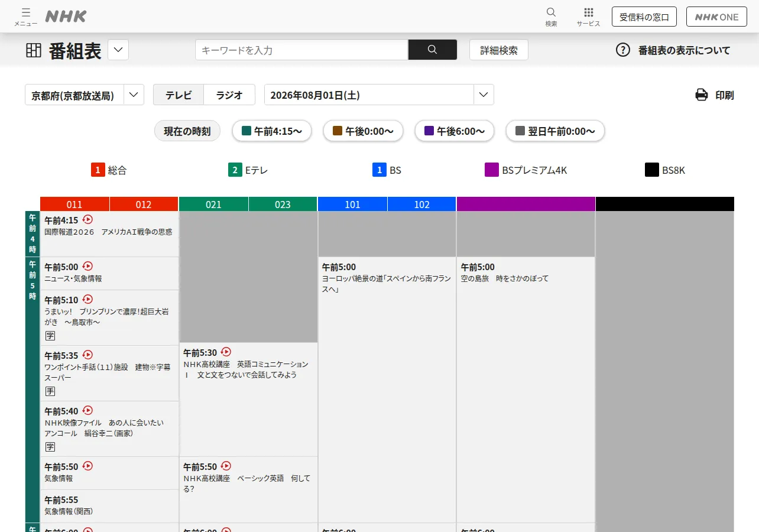Open the 京都府(京都放送局) region dropdown
The image size is (759, 532).
point(85,95)
